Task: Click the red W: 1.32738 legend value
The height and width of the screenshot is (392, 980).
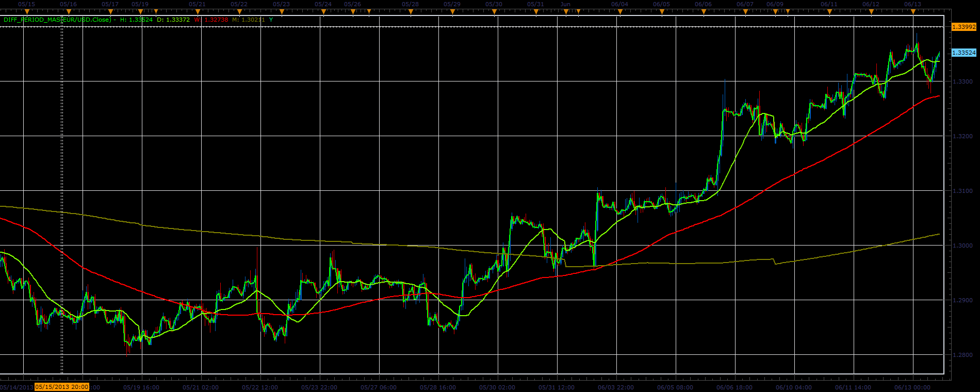Action: [x=211, y=20]
